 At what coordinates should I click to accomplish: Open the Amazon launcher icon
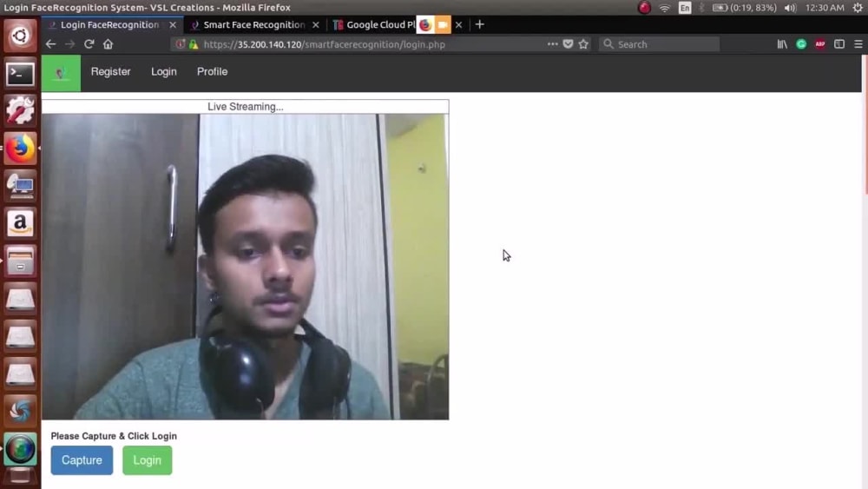click(21, 222)
